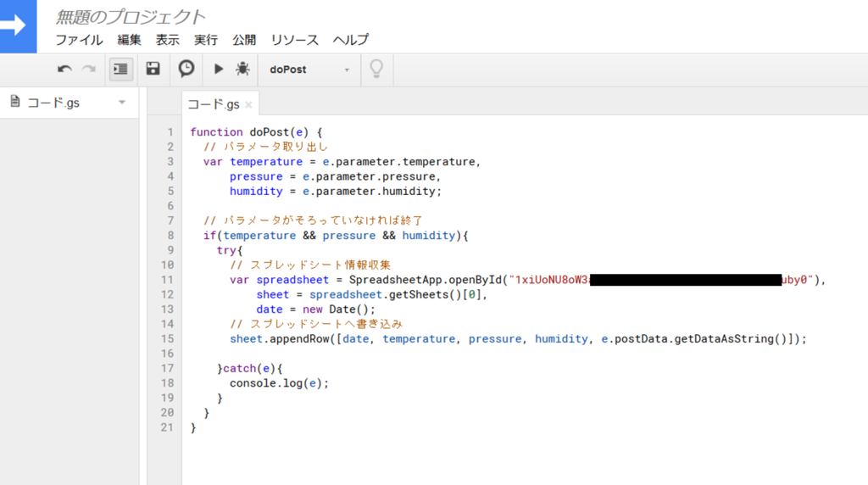The height and width of the screenshot is (485, 868).
Task: Save the script with floppy disk icon
Action: click(153, 69)
